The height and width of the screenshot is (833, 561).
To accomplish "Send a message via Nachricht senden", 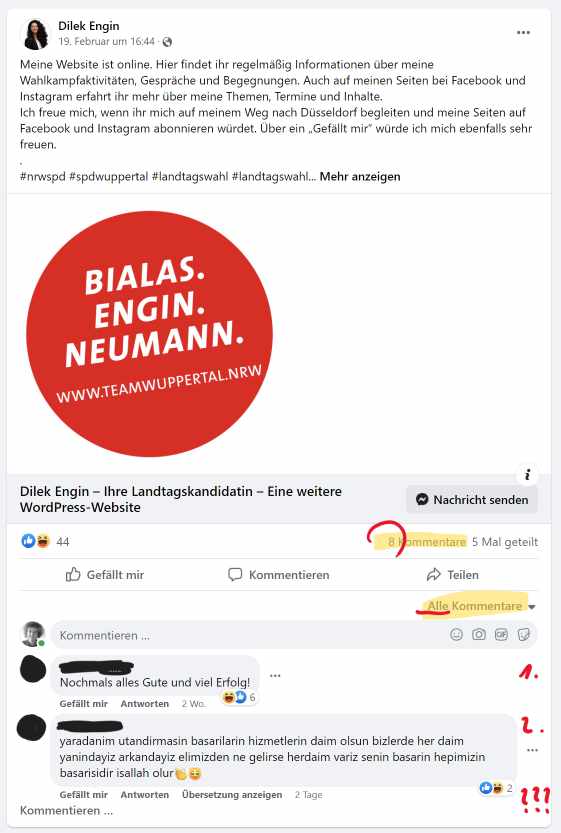I will pos(472,500).
